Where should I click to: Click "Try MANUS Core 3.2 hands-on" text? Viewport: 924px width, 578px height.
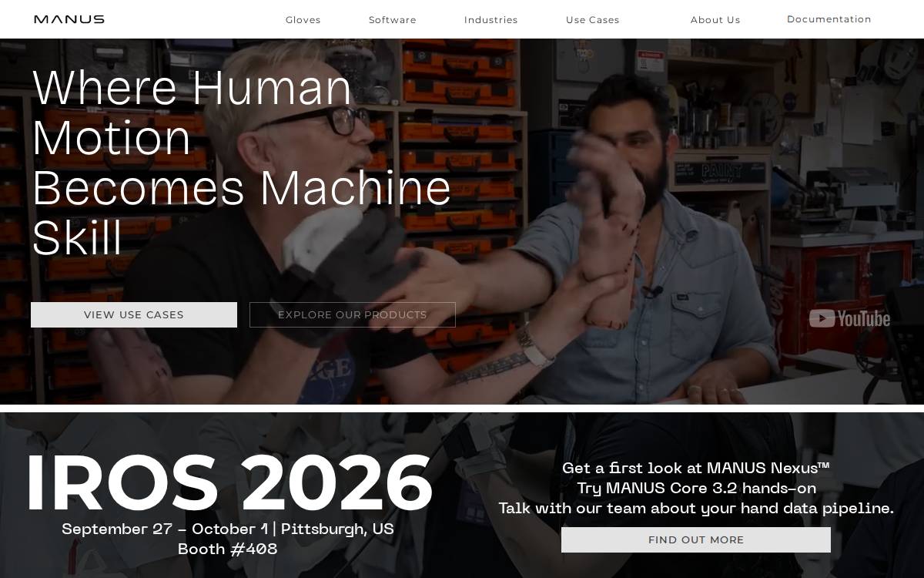(696, 488)
